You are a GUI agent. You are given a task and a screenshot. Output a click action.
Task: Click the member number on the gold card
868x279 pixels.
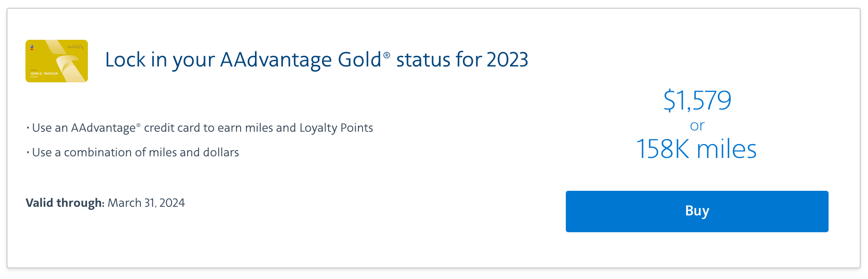(x=34, y=77)
